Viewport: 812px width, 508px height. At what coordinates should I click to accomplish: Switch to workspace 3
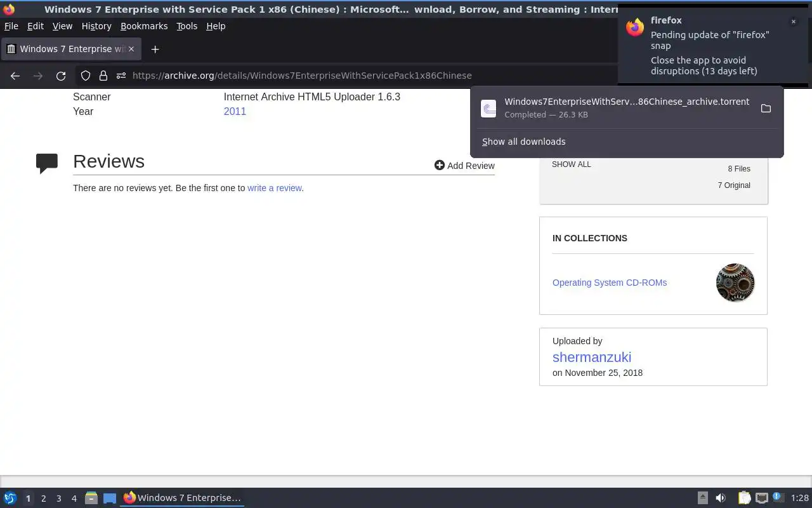pyautogui.click(x=58, y=498)
